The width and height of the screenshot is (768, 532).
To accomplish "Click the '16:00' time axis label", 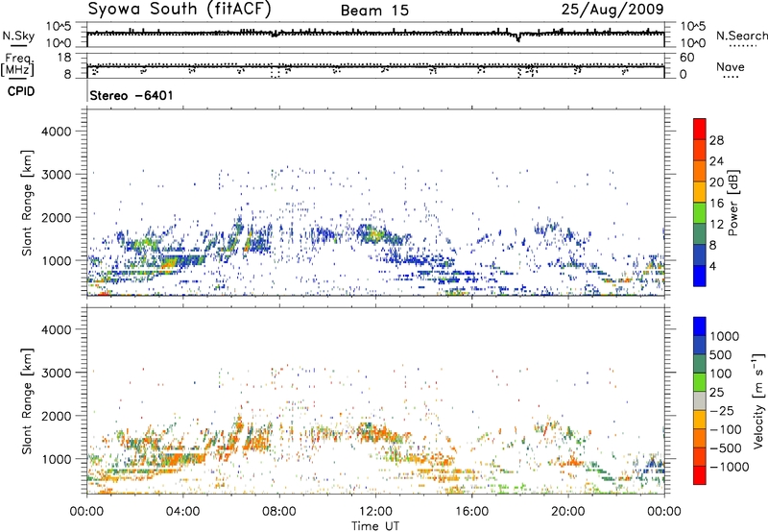I will (x=471, y=512).
